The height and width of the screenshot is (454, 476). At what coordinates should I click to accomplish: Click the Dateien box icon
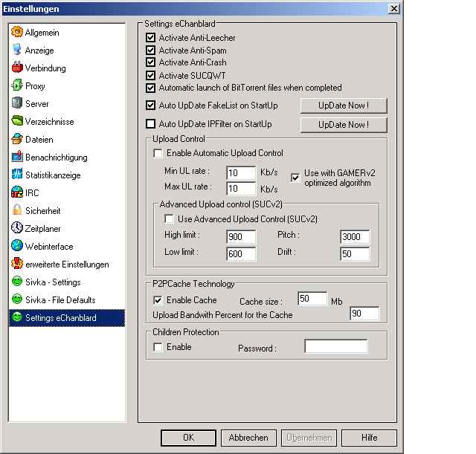pos(17,139)
